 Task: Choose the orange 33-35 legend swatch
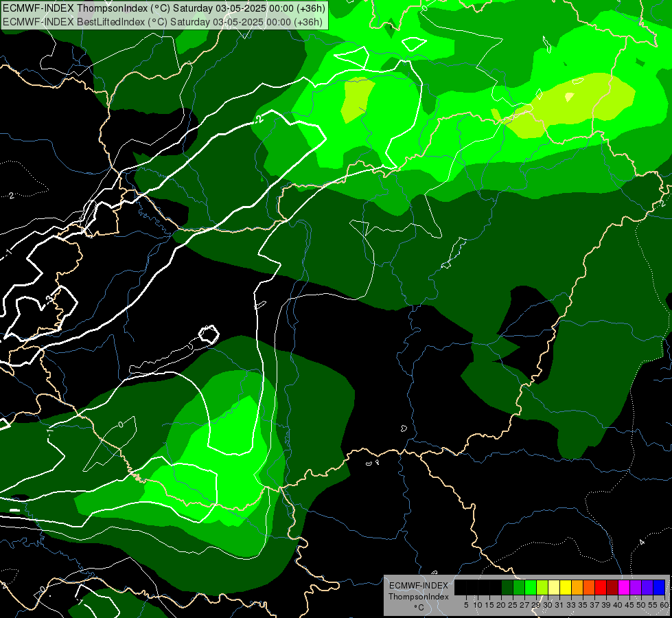[x=577, y=587]
